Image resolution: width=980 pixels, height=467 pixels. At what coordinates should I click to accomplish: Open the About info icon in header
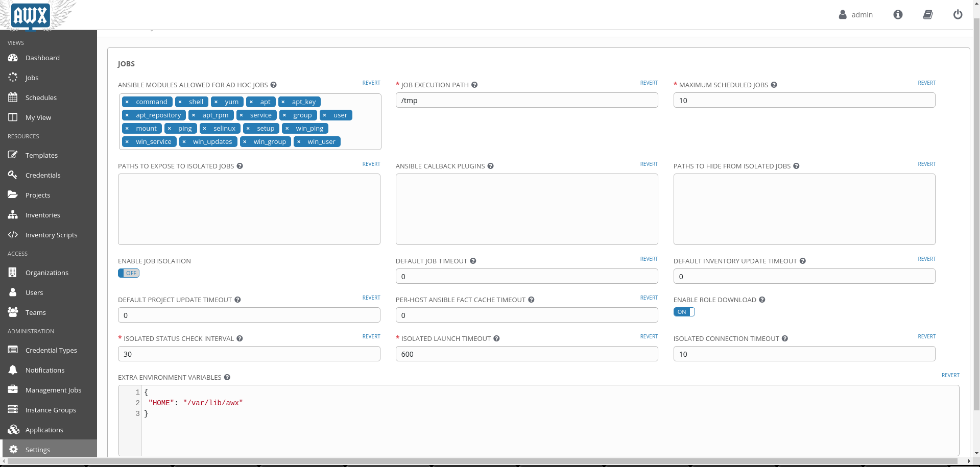898,15
